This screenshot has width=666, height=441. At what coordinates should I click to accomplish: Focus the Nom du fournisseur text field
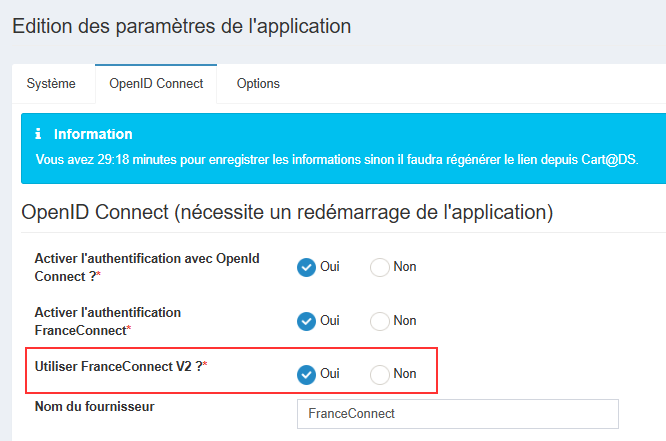458,414
